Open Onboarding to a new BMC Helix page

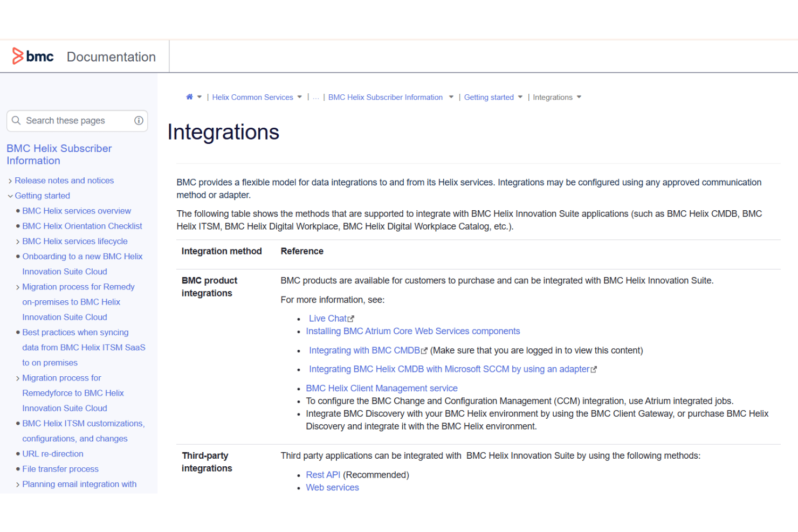82,264
